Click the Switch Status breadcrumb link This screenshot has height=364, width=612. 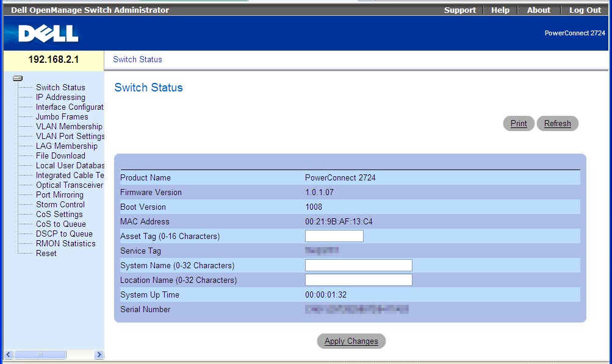pyautogui.click(x=137, y=59)
